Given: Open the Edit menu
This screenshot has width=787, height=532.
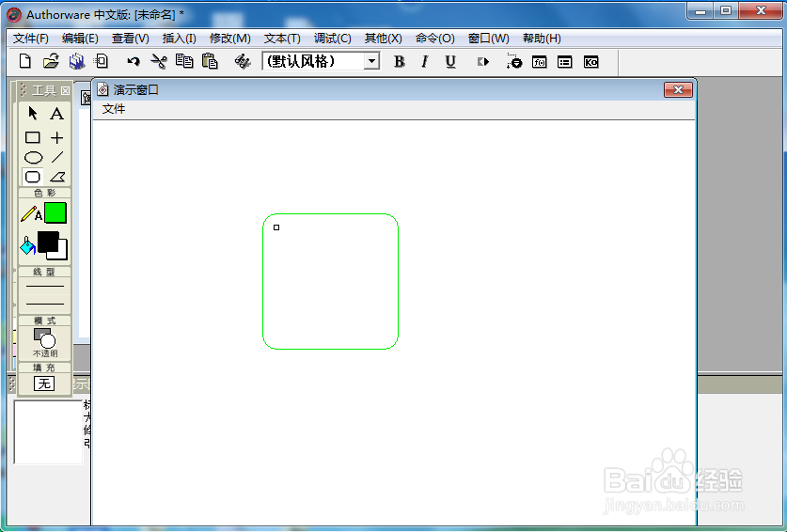Looking at the screenshot, I should point(80,39).
